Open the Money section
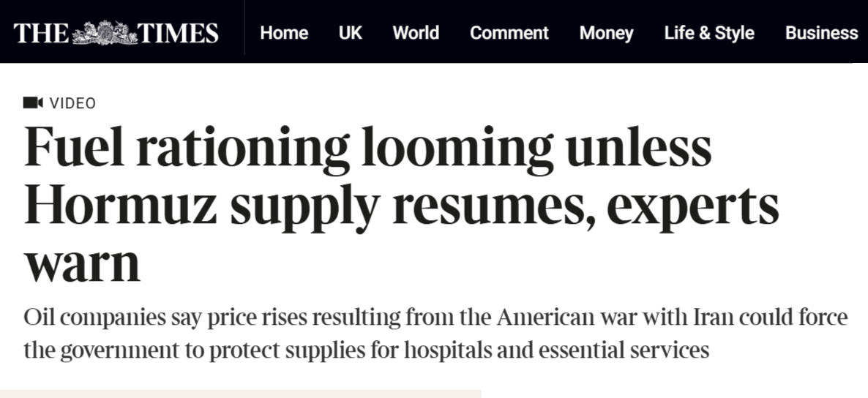 pyautogui.click(x=606, y=33)
